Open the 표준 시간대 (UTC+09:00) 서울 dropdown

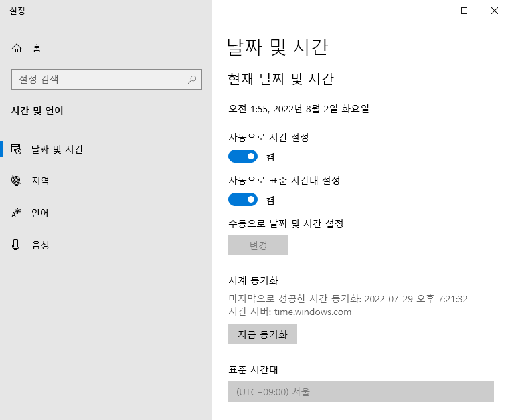coord(361,391)
